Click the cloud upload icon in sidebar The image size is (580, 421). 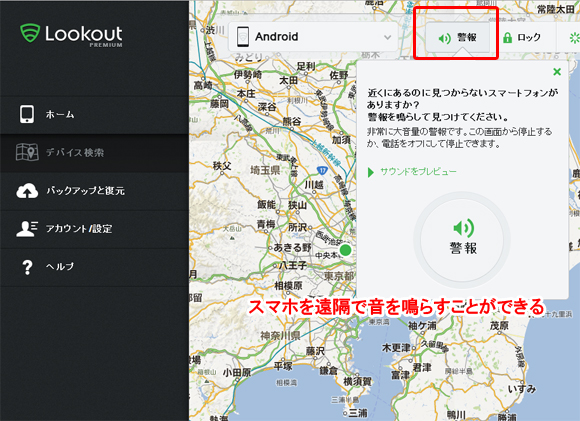[x=27, y=191]
